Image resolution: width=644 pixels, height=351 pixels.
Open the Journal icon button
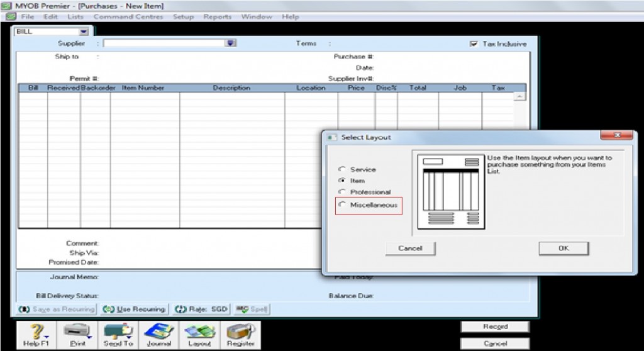tap(159, 335)
